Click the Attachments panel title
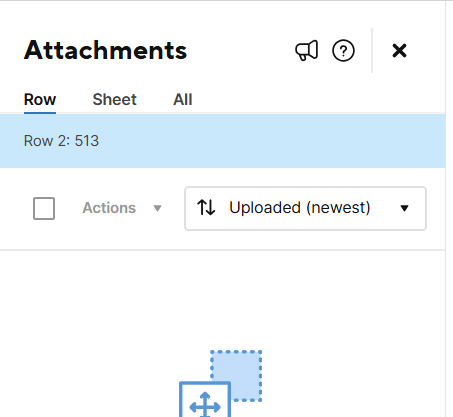The image size is (453, 417). click(105, 50)
